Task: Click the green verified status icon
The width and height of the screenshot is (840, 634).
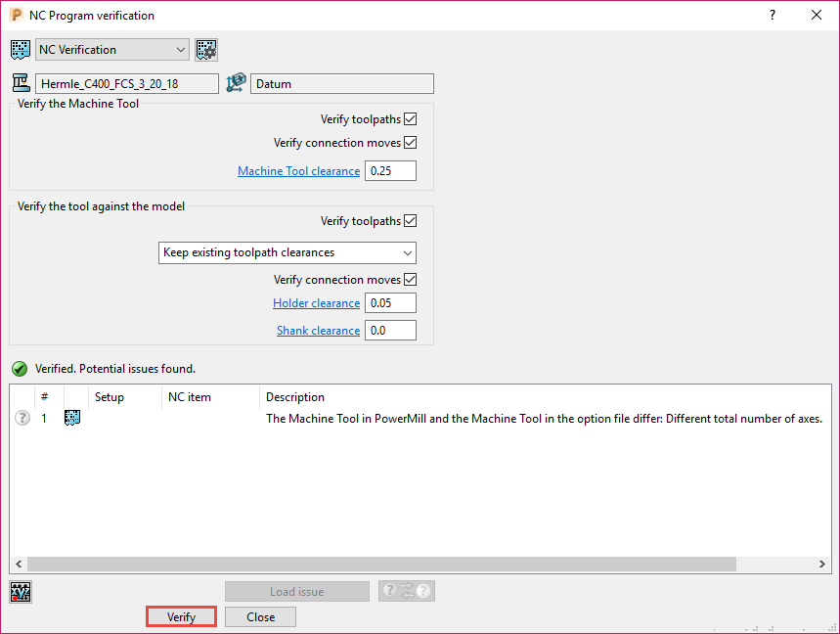Action: (19, 368)
